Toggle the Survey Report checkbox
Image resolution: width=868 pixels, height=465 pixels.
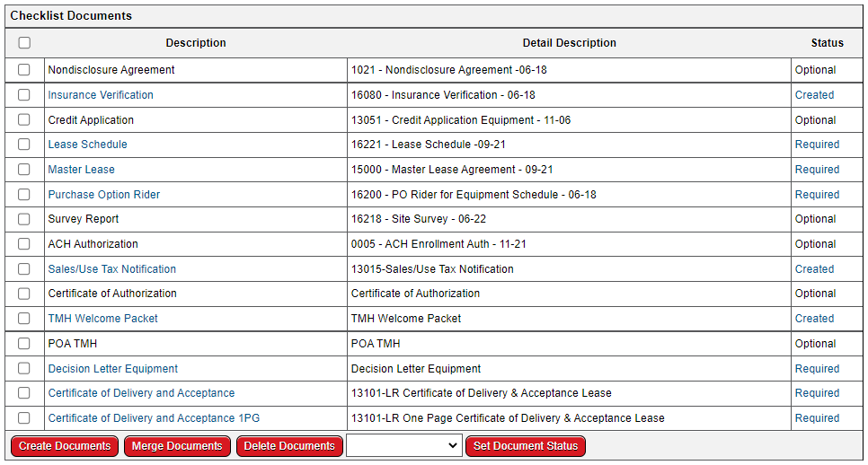24,219
